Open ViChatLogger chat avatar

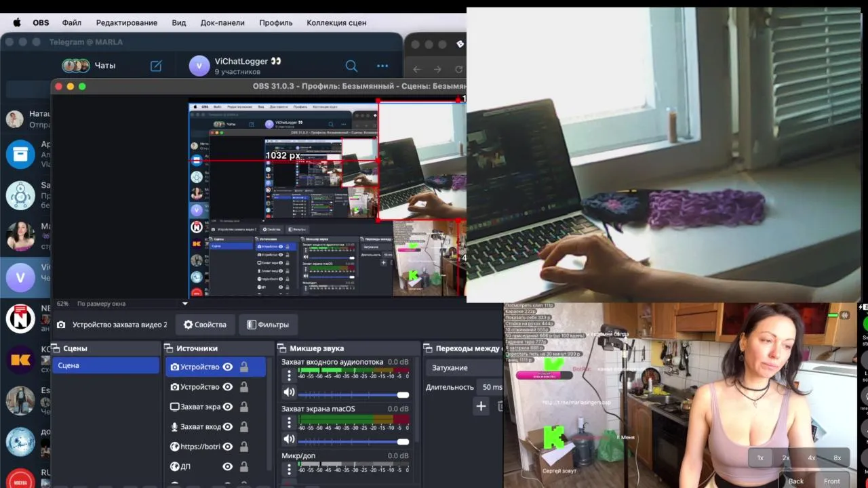(x=199, y=66)
